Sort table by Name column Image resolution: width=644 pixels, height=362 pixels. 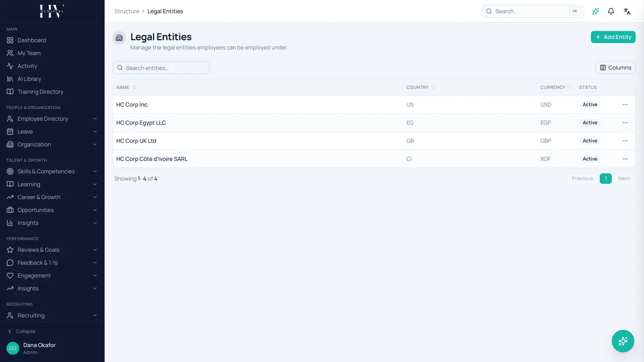tap(126, 87)
